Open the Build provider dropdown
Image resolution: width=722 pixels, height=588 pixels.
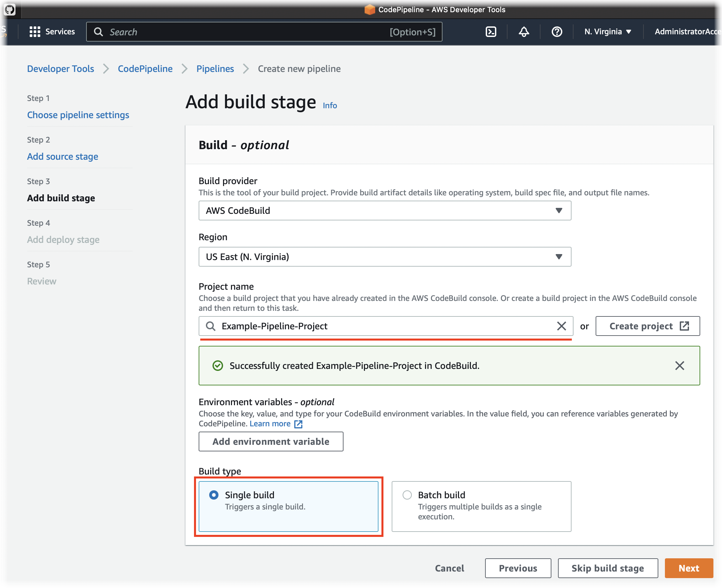click(385, 210)
